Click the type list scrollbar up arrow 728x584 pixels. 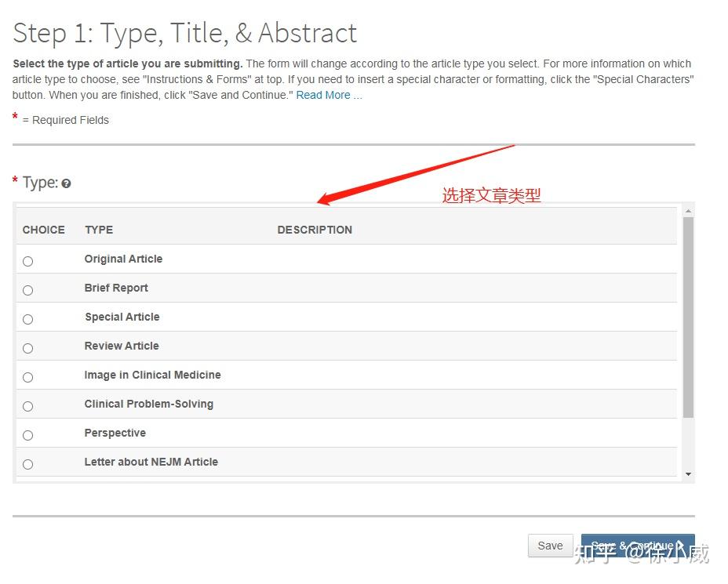(x=688, y=211)
